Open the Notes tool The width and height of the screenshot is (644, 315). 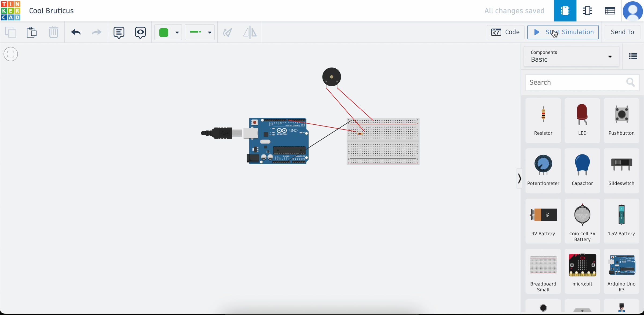tap(119, 32)
